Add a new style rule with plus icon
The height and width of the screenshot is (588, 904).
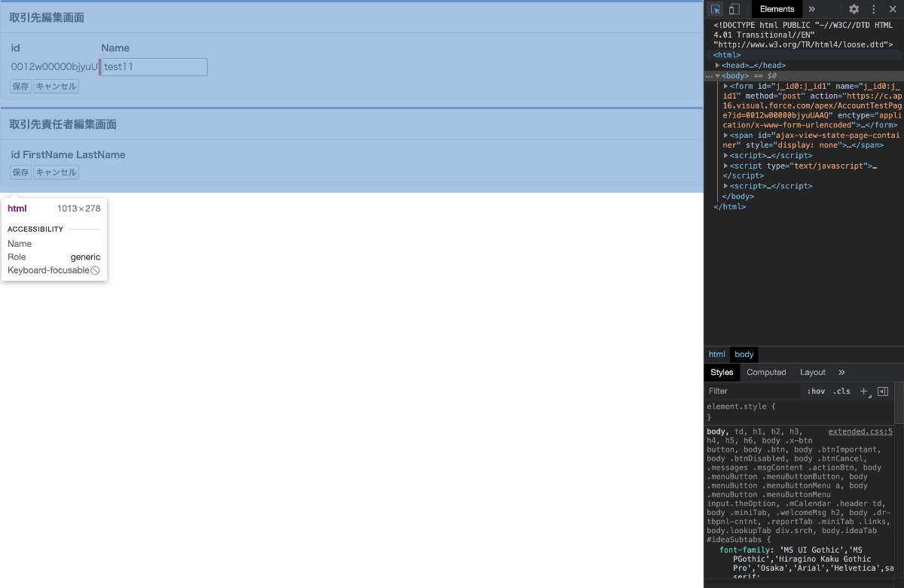[x=864, y=391]
